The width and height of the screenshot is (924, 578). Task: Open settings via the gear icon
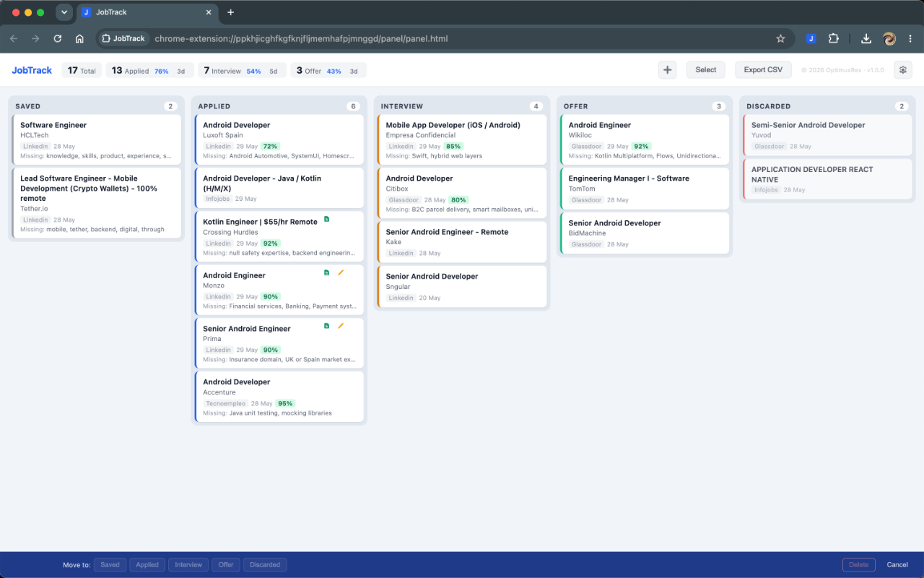coord(903,70)
